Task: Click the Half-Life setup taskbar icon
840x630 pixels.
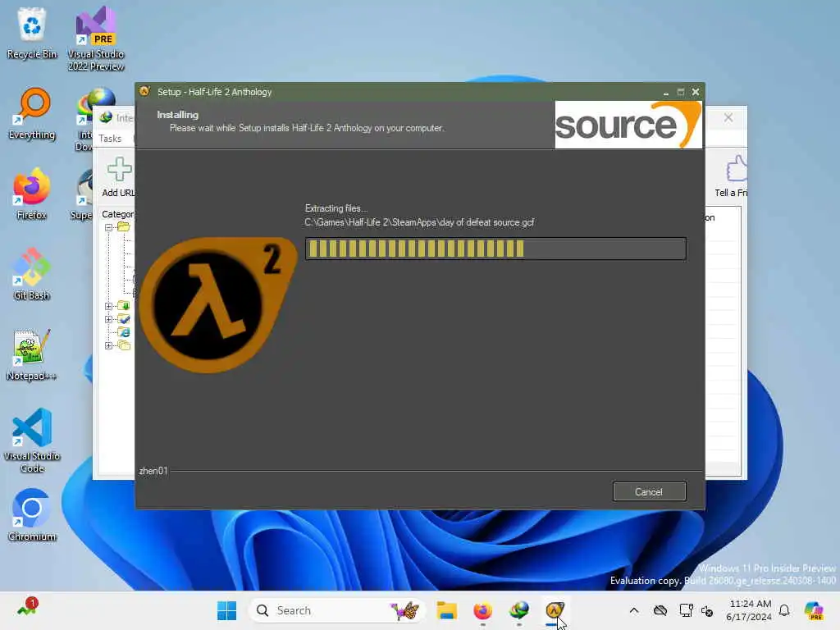Action: 555,610
